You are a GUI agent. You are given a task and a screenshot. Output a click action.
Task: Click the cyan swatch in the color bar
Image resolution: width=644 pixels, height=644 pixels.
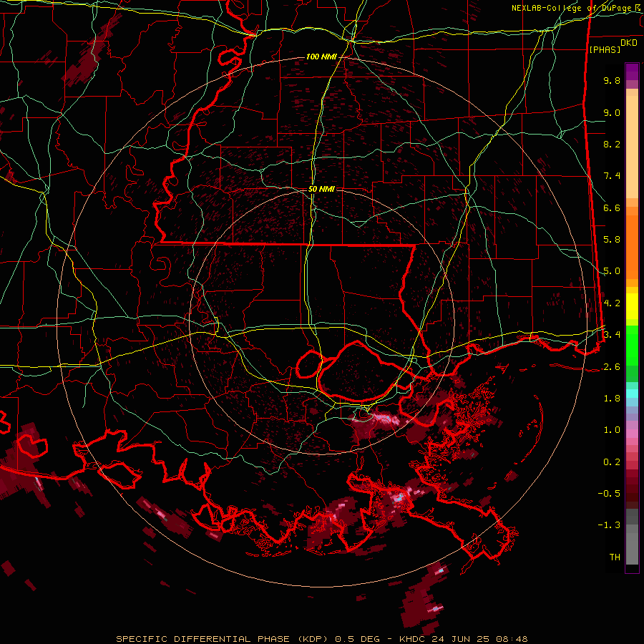point(632,394)
